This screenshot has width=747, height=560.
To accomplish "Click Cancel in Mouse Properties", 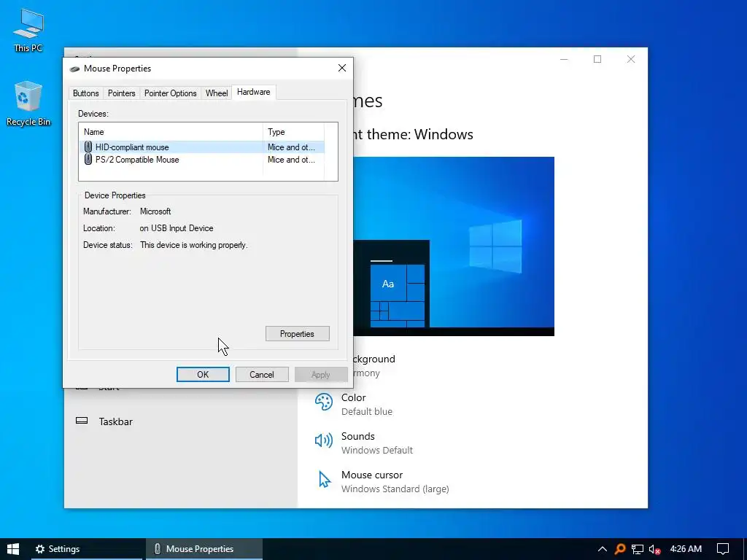I will tap(262, 374).
